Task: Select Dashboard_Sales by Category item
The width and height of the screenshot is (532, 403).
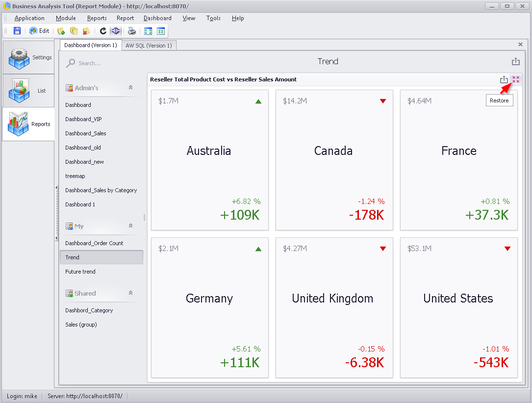Action: pos(101,190)
